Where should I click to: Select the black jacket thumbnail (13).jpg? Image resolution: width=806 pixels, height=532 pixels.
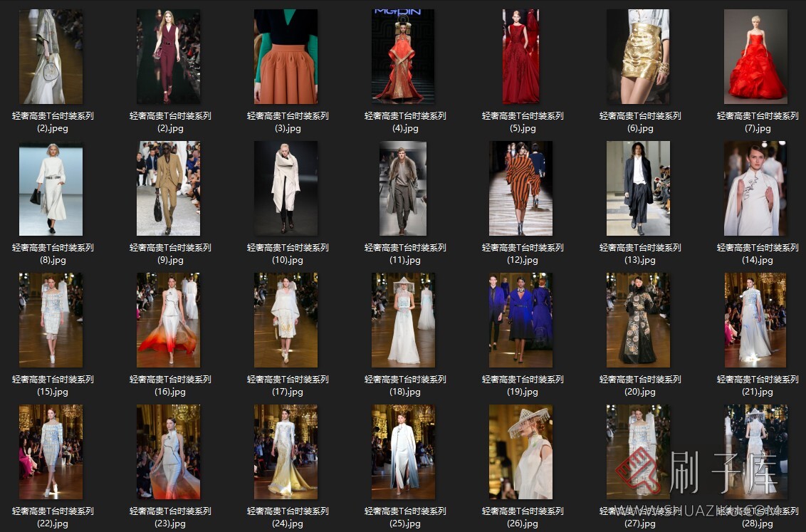tap(638, 189)
